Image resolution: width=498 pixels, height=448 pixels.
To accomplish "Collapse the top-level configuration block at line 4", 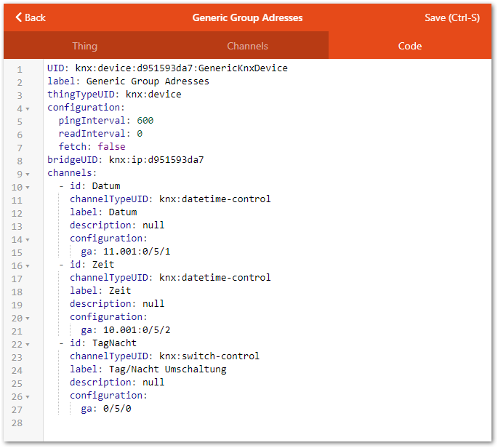I will 28,109.
